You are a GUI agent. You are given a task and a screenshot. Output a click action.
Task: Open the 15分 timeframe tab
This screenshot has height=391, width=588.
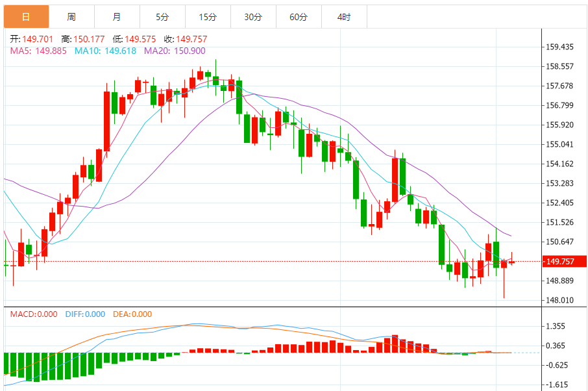click(x=208, y=17)
